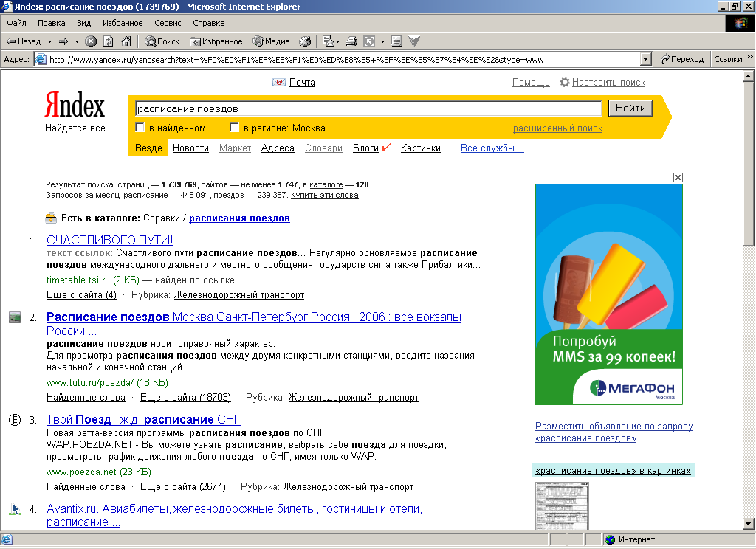
Task: Expand the Назад history dropdown arrow
Action: point(49,41)
